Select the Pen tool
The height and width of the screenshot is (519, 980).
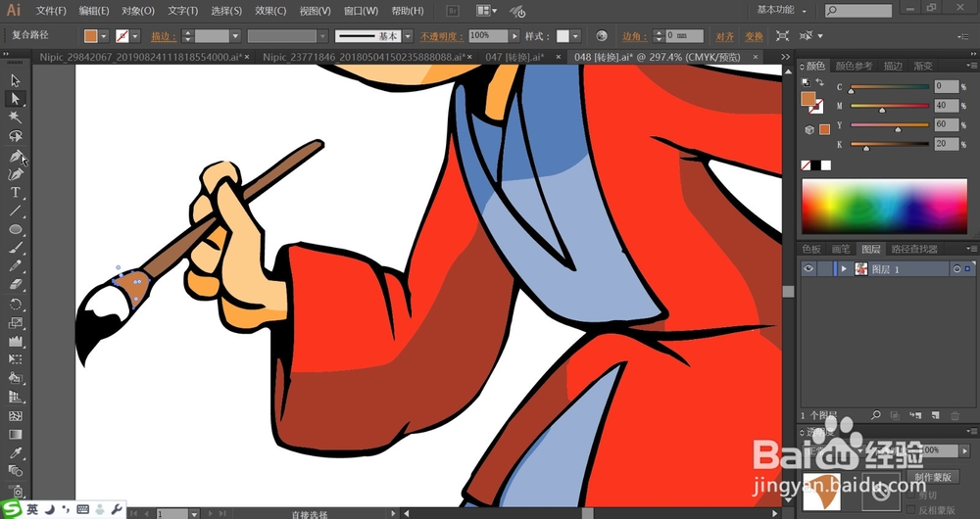(x=16, y=156)
